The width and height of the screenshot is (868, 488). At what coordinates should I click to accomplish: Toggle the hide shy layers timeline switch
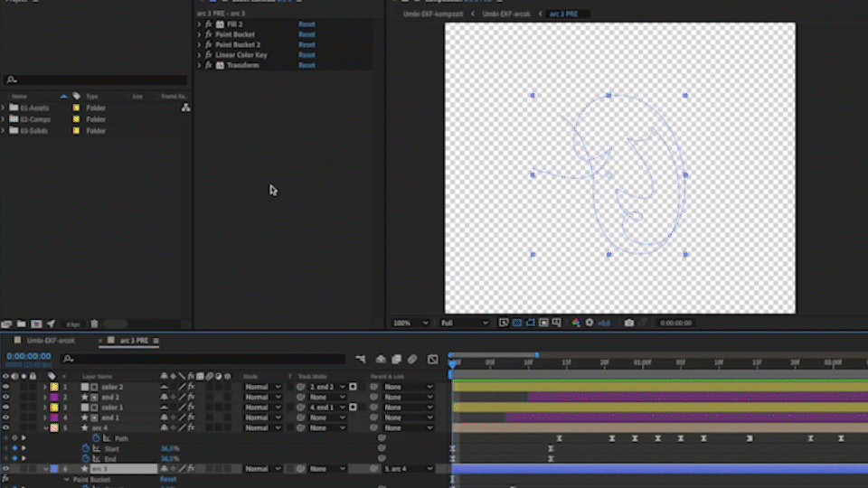pyautogui.click(x=381, y=360)
